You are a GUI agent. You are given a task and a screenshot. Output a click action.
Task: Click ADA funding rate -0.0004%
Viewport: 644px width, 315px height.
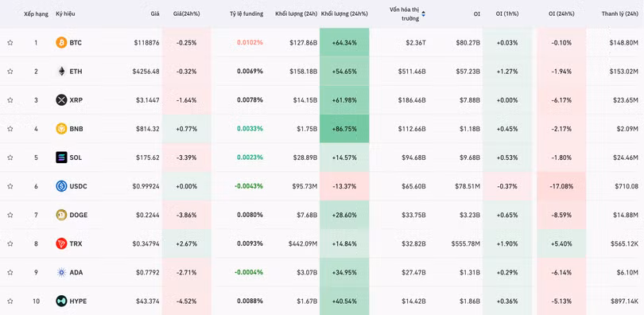point(249,272)
